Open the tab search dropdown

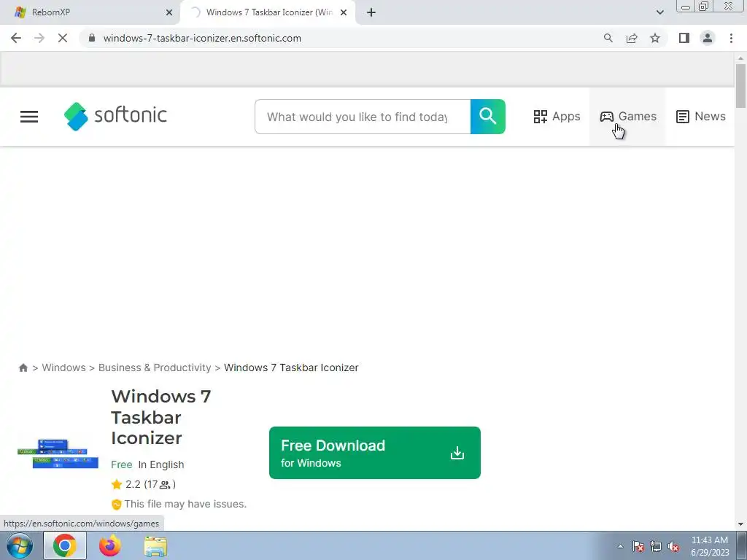point(659,12)
